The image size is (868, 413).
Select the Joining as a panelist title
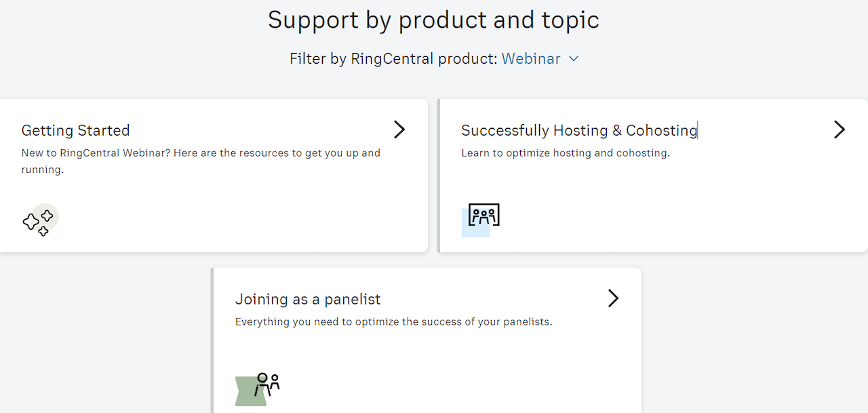[x=308, y=299]
